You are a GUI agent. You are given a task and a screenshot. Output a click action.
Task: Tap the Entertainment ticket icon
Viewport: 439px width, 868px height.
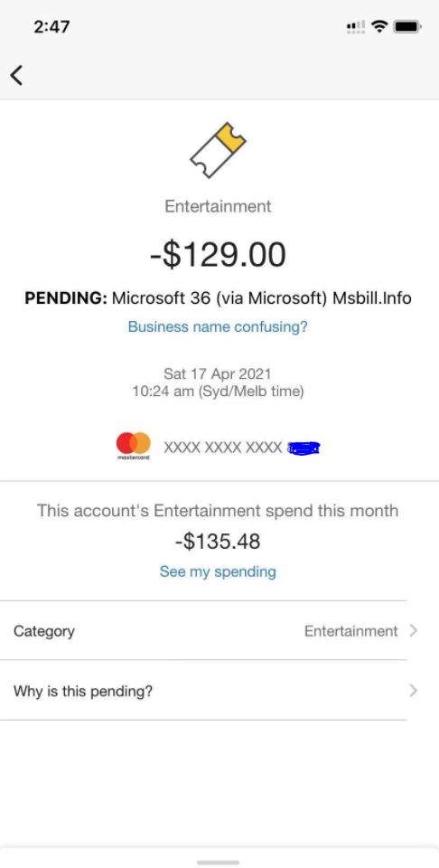tap(218, 150)
